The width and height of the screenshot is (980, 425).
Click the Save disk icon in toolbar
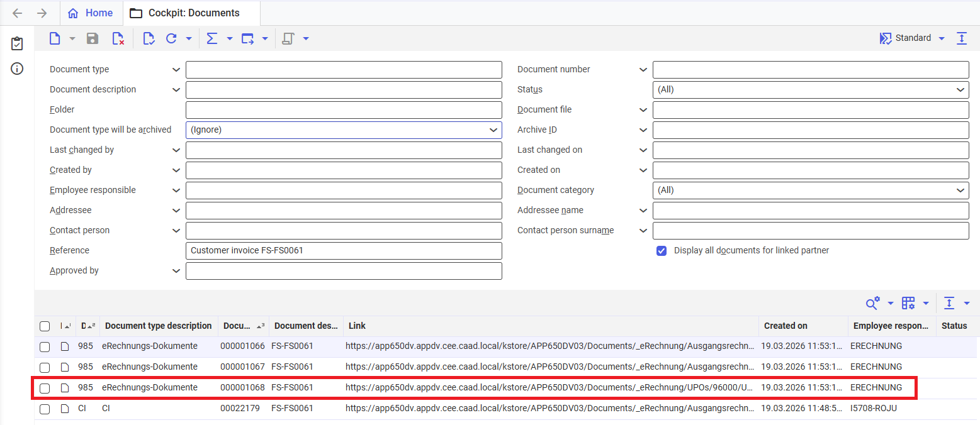coord(93,38)
